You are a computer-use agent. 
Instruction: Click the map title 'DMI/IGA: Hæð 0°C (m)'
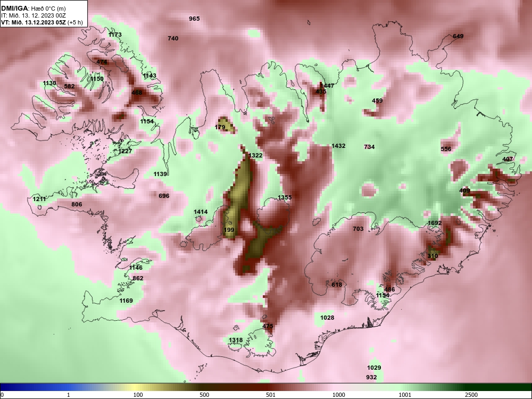33,9
